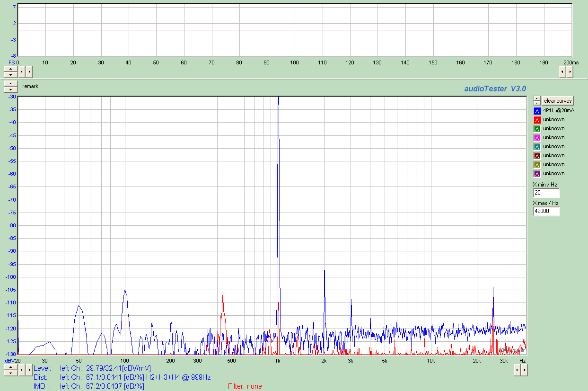Select blue curve swatch for 4P1L @20mA
Image resolution: width=588 pixels, height=391 pixels.
[537, 111]
